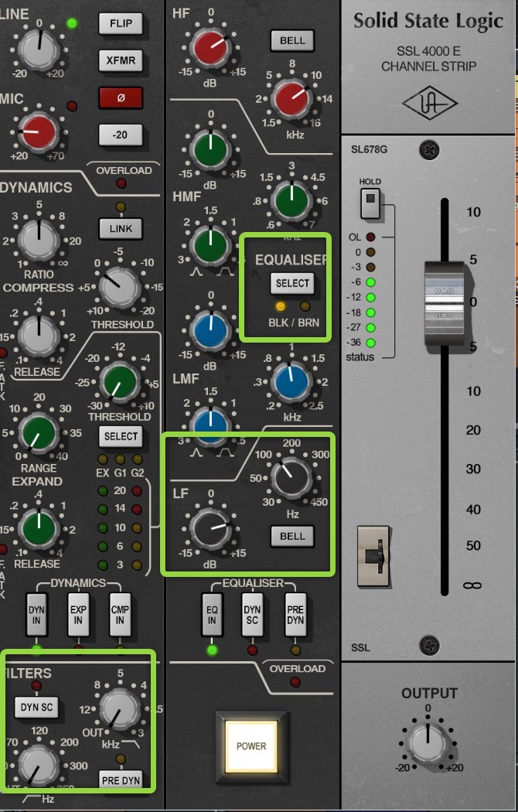
Task: Click the blue LMF frequency knob
Action: tap(292, 382)
